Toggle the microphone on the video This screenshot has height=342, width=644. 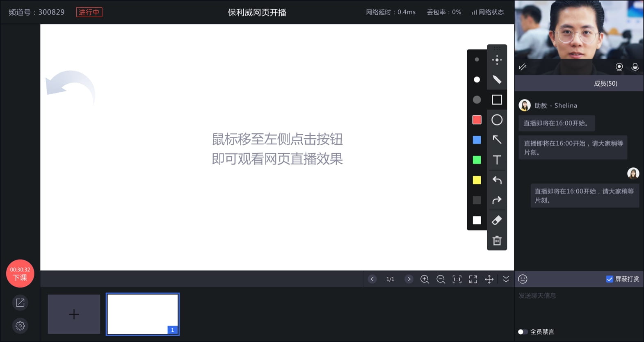tap(635, 67)
